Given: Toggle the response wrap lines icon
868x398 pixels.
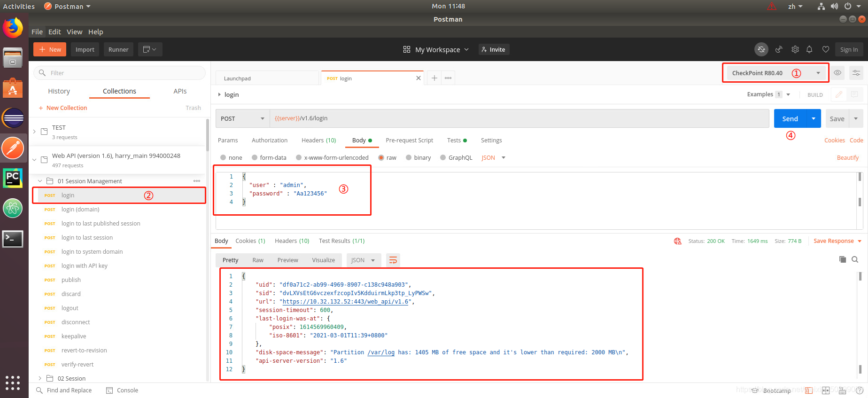Looking at the screenshot, I should tap(393, 260).
